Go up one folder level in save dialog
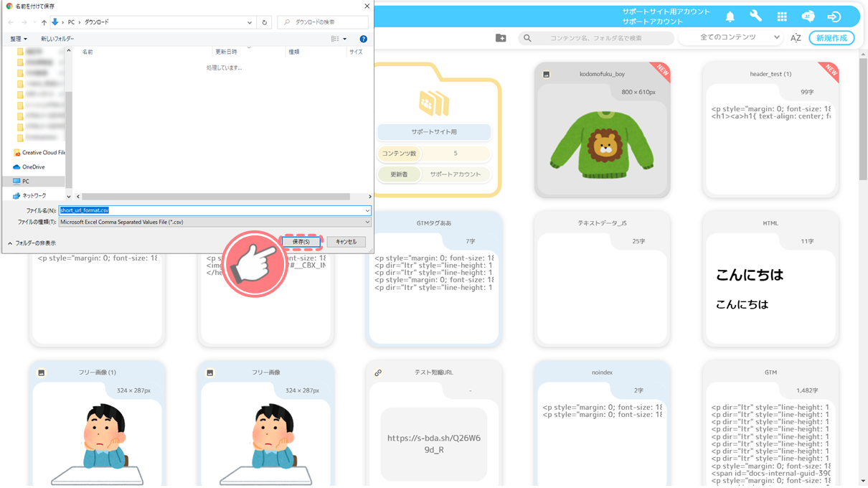This screenshot has height=488, width=868. pyautogui.click(x=44, y=22)
